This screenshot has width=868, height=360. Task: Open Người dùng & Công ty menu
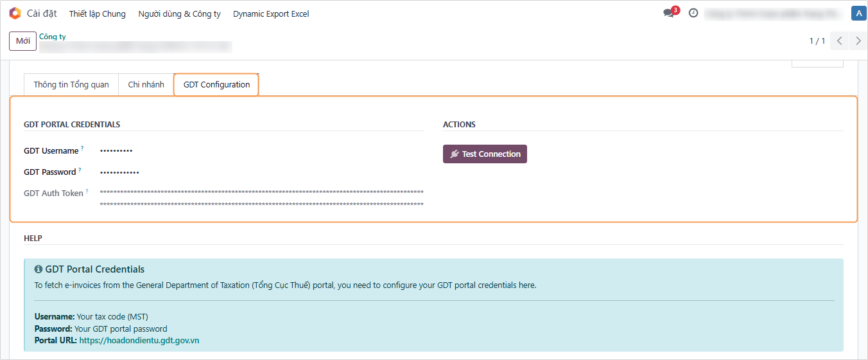[x=179, y=14]
